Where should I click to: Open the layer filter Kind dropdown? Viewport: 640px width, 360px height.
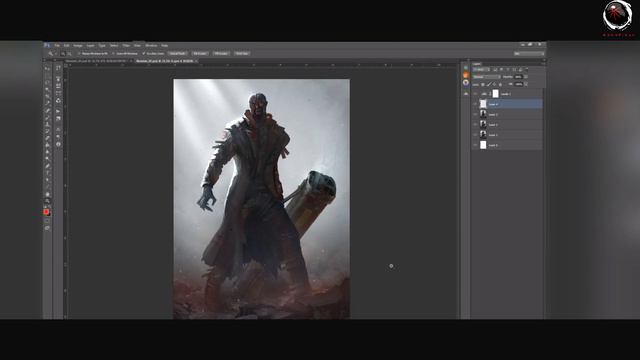pyautogui.click(x=481, y=69)
